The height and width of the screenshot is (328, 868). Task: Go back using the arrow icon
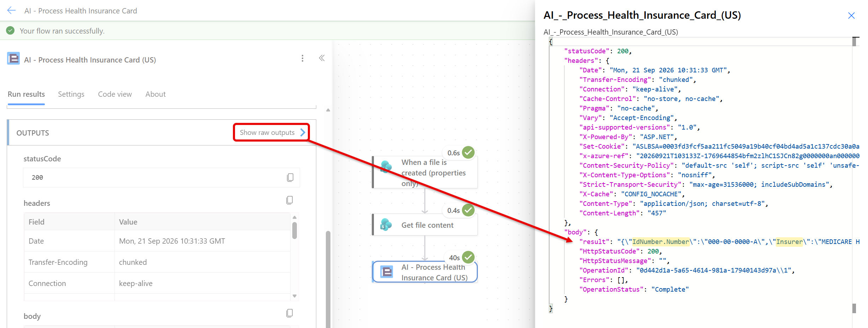pos(11,11)
